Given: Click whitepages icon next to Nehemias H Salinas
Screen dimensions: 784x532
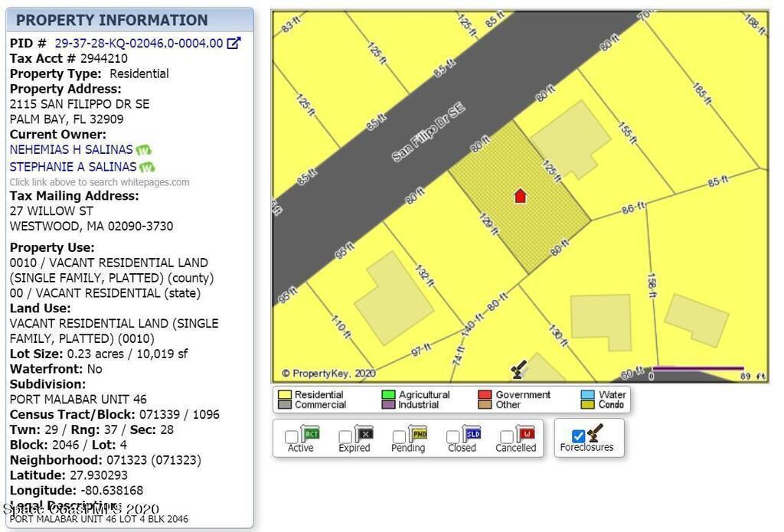Looking at the screenshot, I should tap(144, 150).
